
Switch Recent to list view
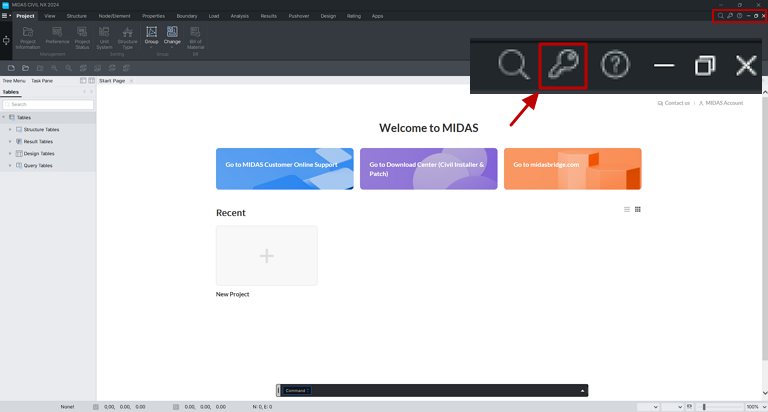[x=627, y=209]
